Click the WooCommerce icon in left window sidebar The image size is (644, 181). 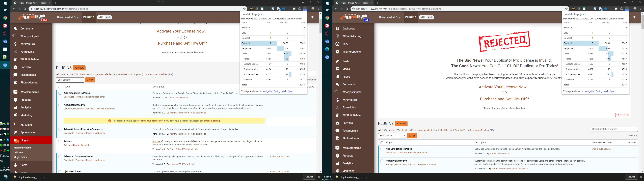[15, 92]
